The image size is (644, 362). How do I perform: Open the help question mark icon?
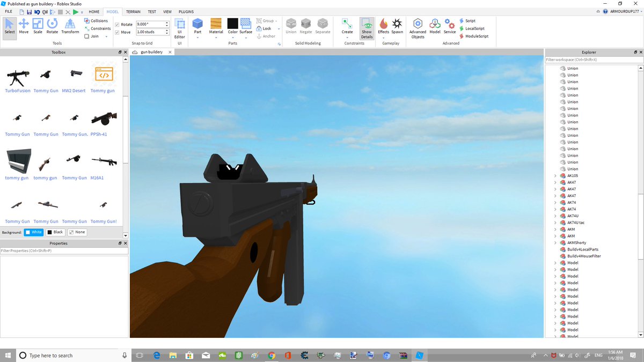coord(606,11)
